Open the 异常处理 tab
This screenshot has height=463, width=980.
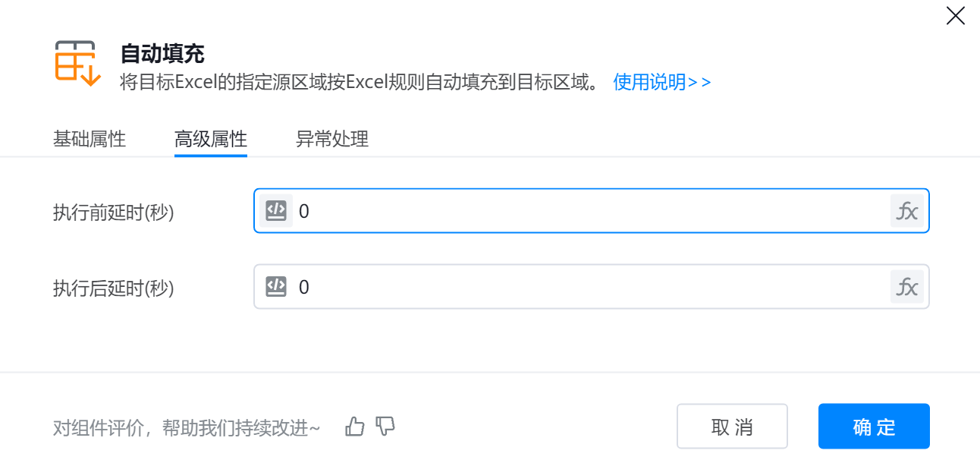tap(332, 140)
